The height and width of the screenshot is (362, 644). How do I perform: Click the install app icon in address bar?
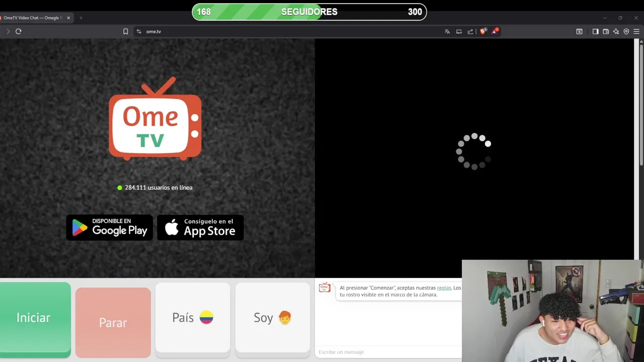[x=459, y=31]
